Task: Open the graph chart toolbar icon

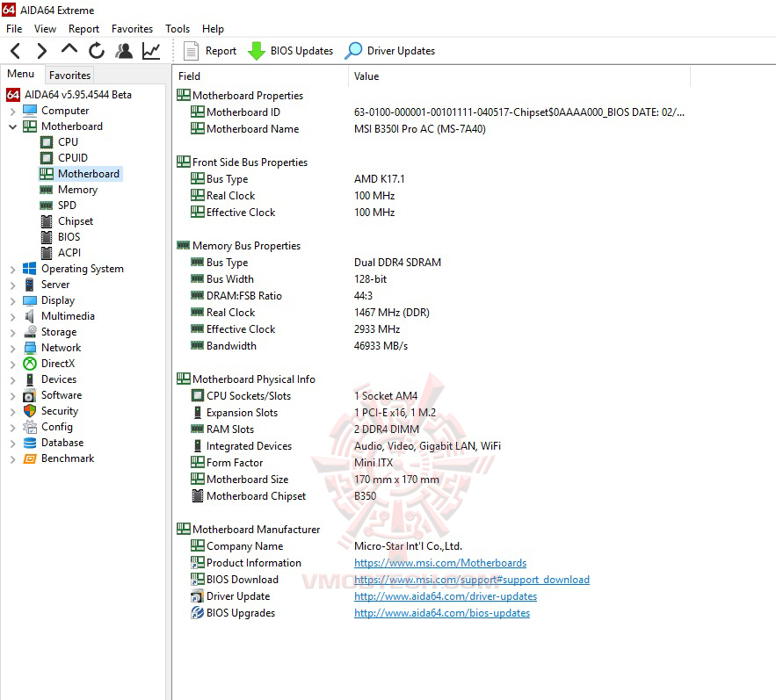Action: (151, 50)
